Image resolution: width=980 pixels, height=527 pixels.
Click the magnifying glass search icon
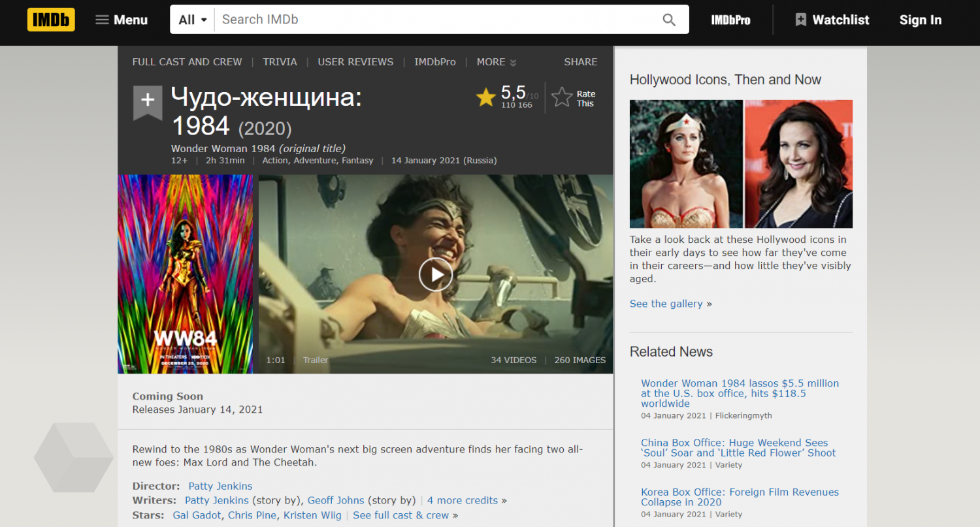tap(669, 20)
